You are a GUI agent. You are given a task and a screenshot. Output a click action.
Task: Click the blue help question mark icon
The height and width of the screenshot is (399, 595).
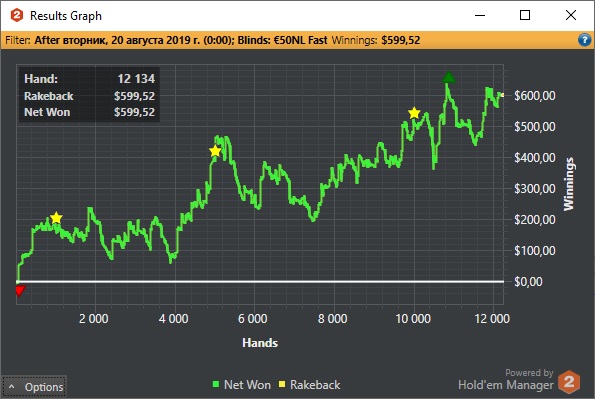pos(585,40)
